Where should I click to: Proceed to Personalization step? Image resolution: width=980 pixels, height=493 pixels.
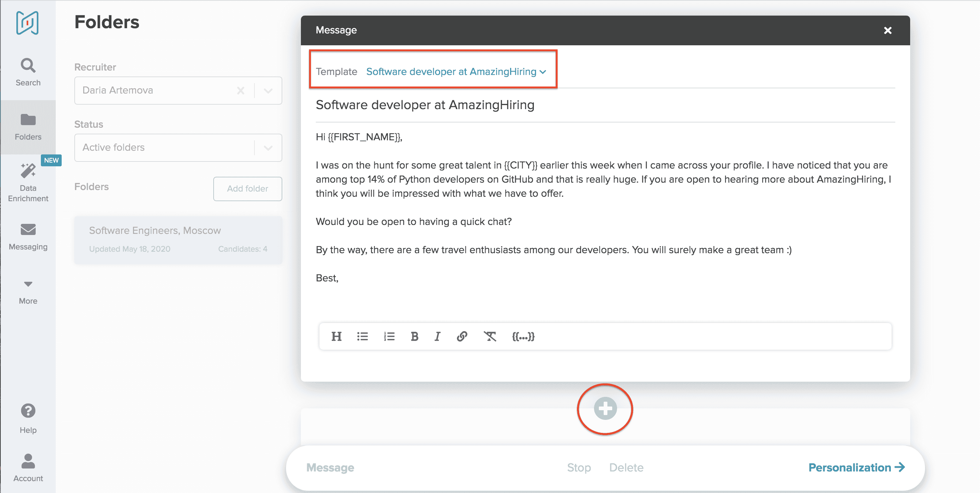coord(856,467)
